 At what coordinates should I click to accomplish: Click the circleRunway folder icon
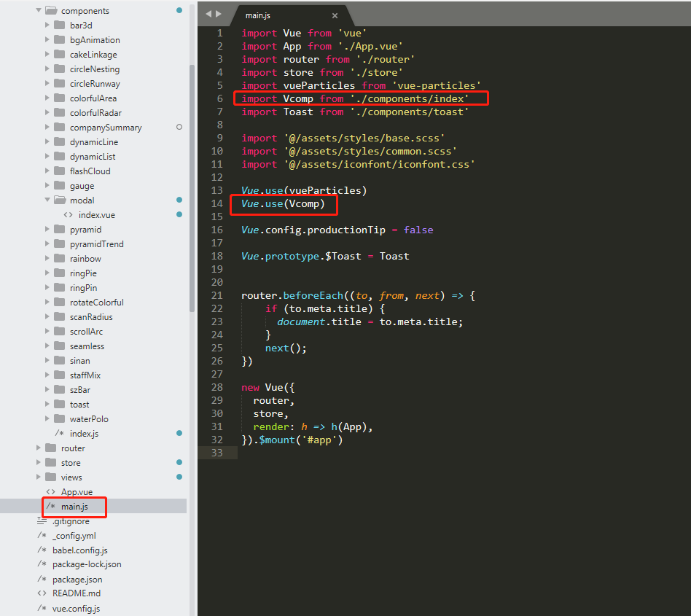click(x=60, y=83)
